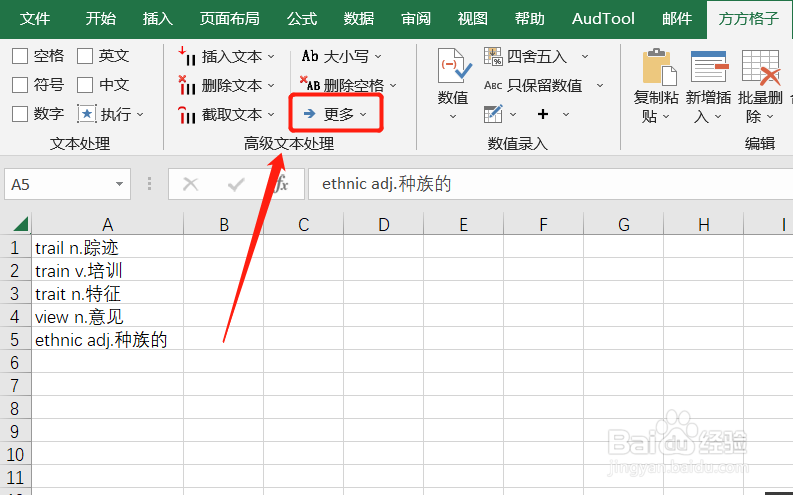Viewport: 793px width, 495px height.
Task: Switch to the Help (帮助) tab
Action: click(x=530, y=19)
